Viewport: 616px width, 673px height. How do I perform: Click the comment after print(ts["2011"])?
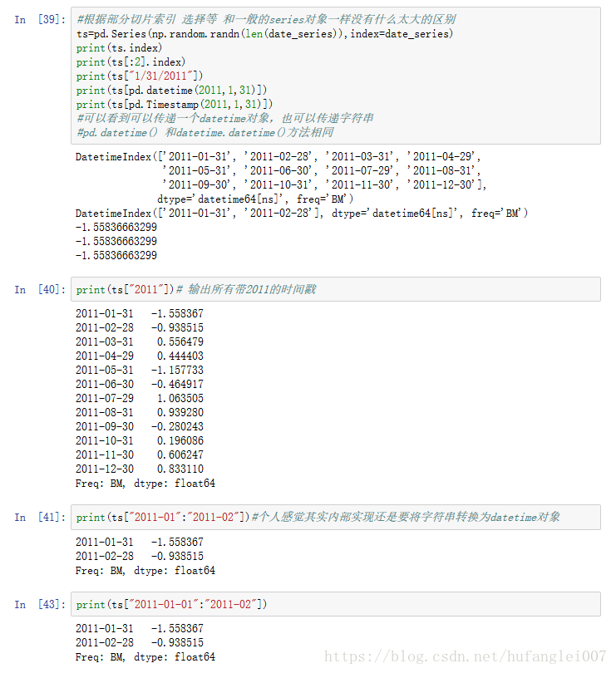[x=246, y=290]
